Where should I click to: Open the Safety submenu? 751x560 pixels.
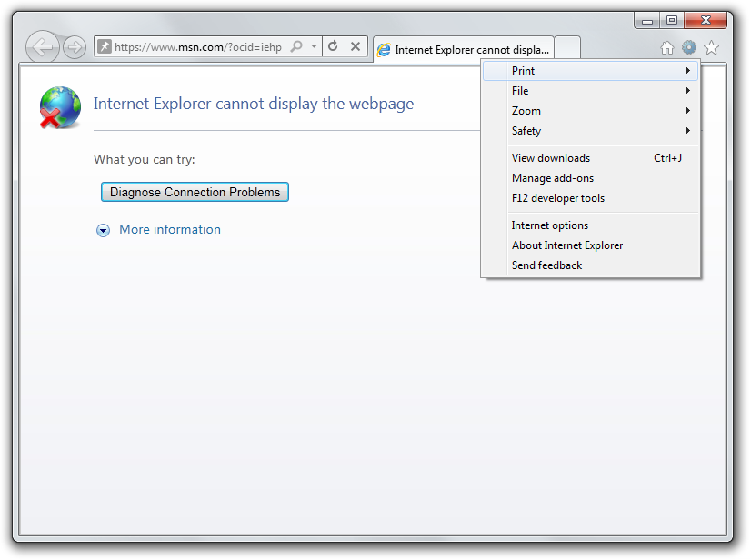(590, 131)
